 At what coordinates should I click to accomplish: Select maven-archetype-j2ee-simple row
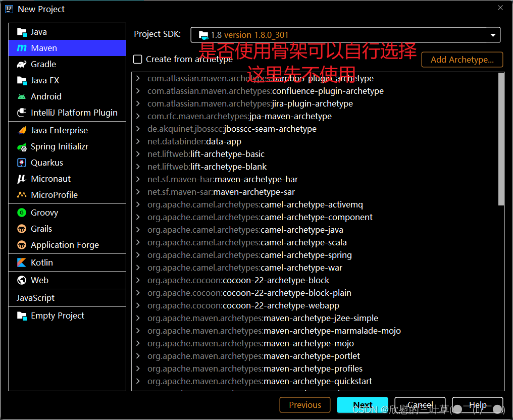point(316,318)
